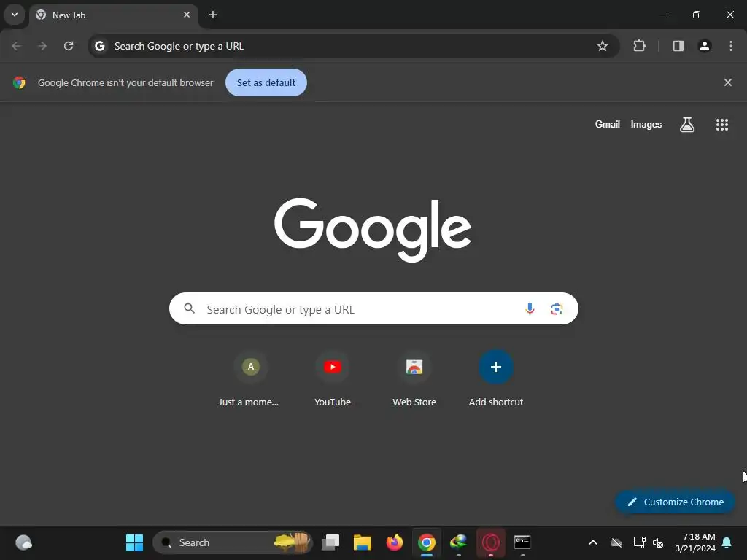Image resolution: width=747 pixels, height=560 pixels.
Task: Open the YouTube shortcut
Action: [x=333, y=379]
